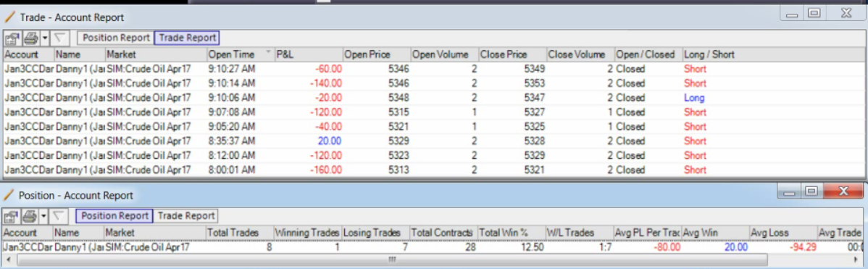Click the scroll-right arrow in Position window
Viewport: 868px width, 269px height.
[x=856, y=259]
